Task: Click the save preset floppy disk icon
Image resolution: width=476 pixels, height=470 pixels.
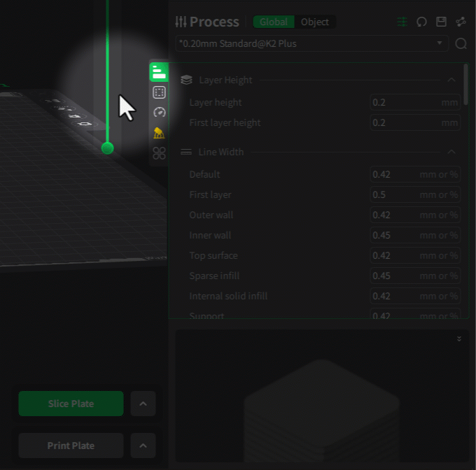Action: pyautogui.click(x=441, y=22)
